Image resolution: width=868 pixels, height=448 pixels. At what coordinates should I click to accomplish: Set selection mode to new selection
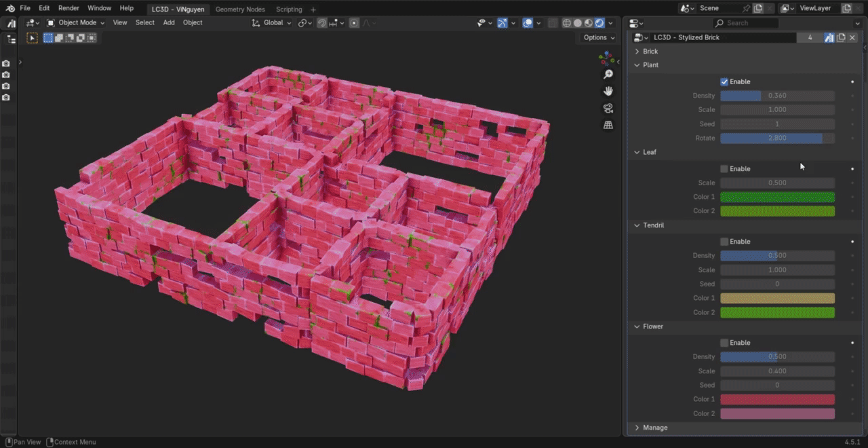[x=48, y=38]
